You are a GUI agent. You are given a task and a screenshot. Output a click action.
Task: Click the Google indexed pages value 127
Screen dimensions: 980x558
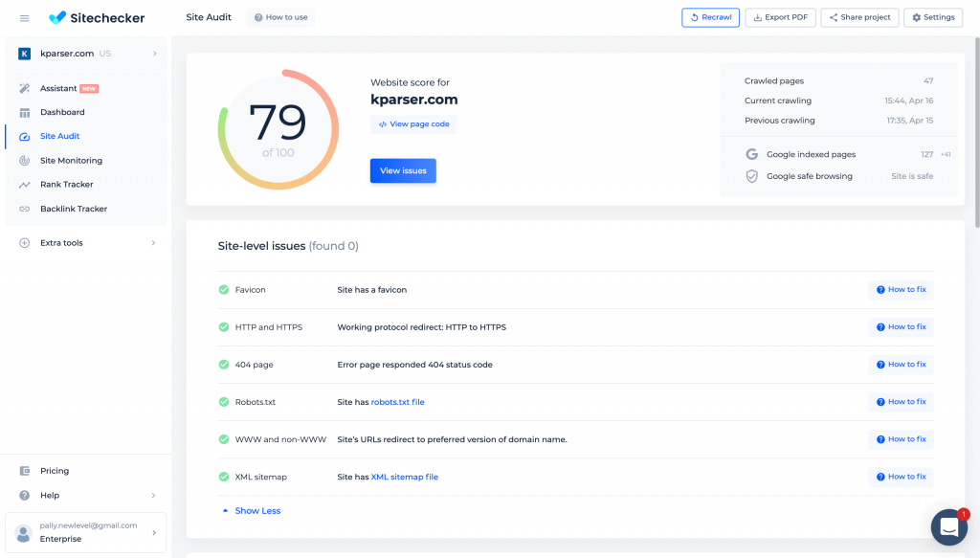tap(926, 154)
